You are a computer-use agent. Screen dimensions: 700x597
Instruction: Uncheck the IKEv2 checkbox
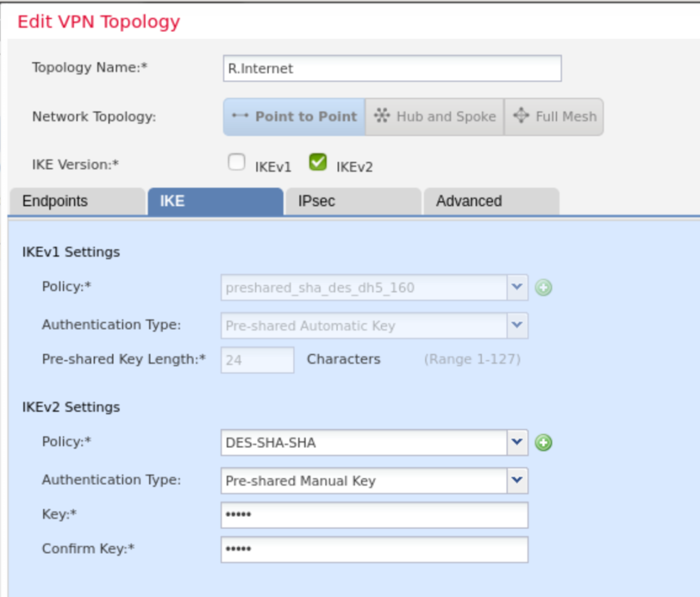[317, 162]
